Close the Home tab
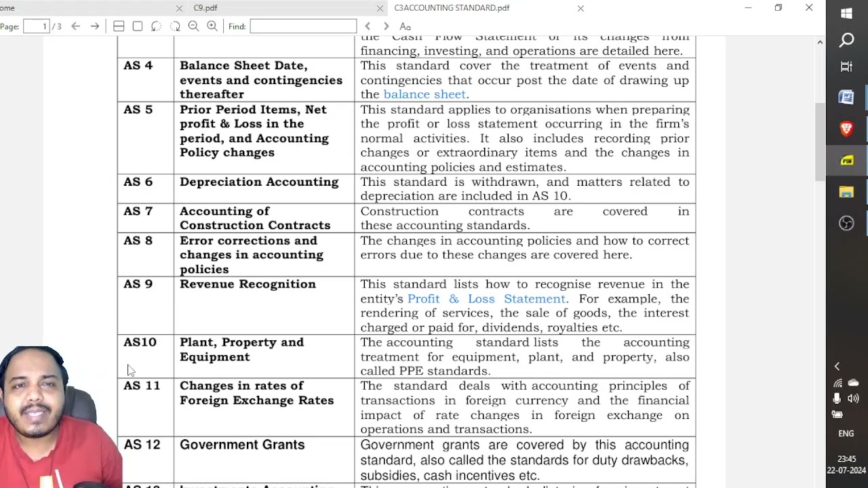 (x=179, y=8)
